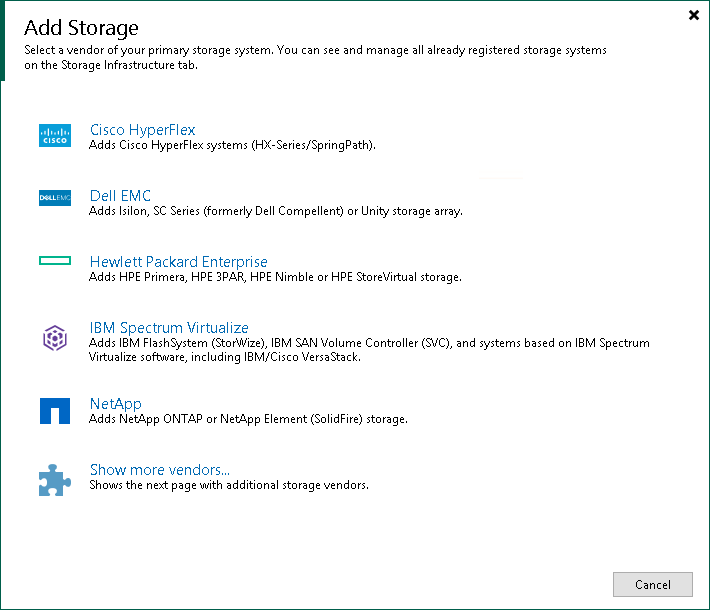The width and height of the screenshot is (710, 610).
Task: Open the Show more vendors link
Action: 160,470
